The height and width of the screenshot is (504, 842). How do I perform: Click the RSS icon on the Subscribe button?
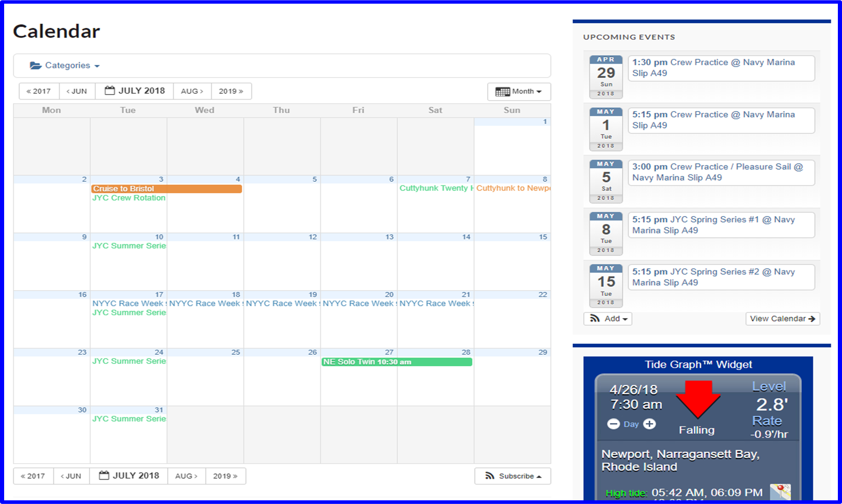(489, 476)
